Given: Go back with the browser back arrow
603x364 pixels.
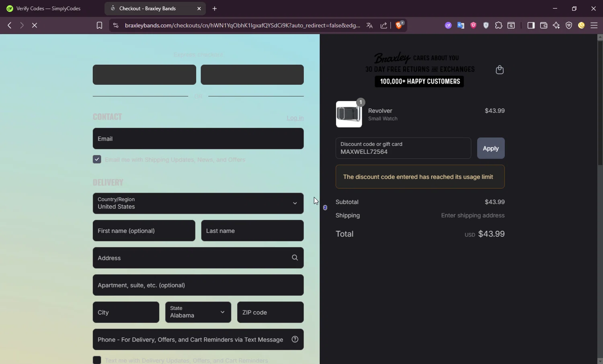Looking at the screenshot, I should [x=10, y=25].
